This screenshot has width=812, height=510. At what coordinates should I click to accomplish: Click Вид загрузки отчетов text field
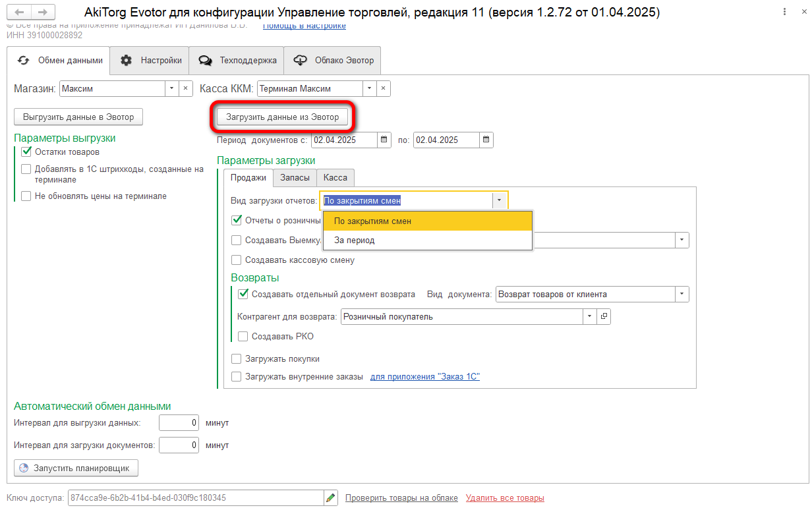(x=407, y=201)
